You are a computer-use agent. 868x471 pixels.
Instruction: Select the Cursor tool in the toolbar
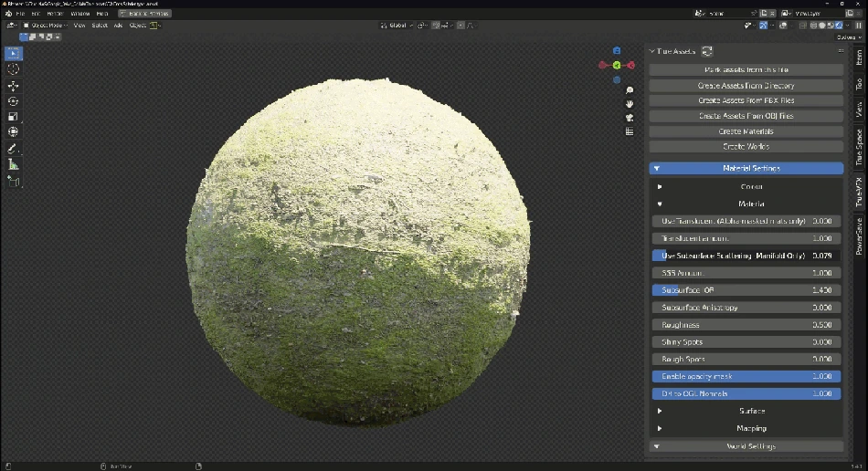click(14, 69)
